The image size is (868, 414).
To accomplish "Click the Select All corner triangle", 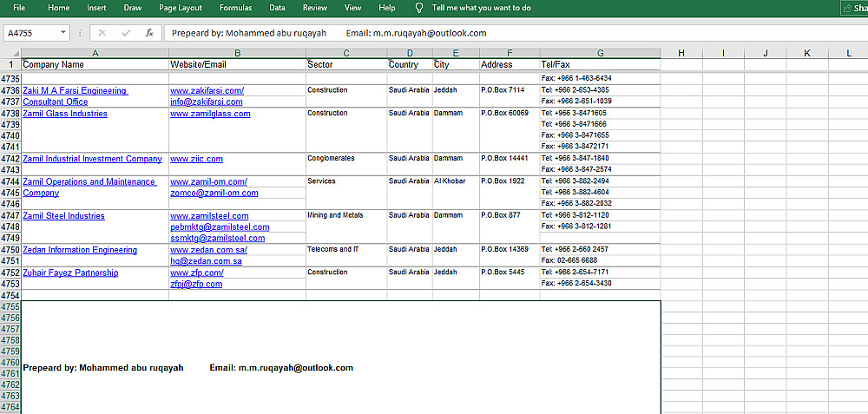I will click(16, 53).
